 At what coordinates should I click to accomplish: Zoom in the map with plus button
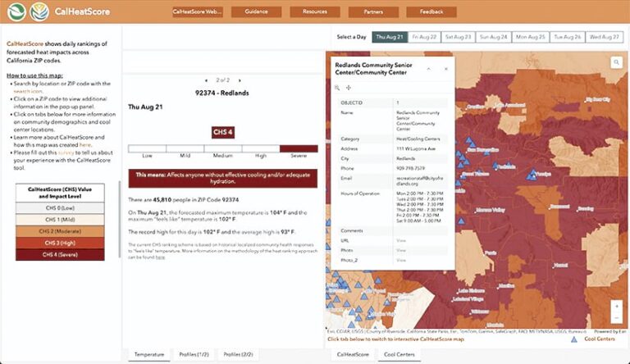tap(617, 306)
